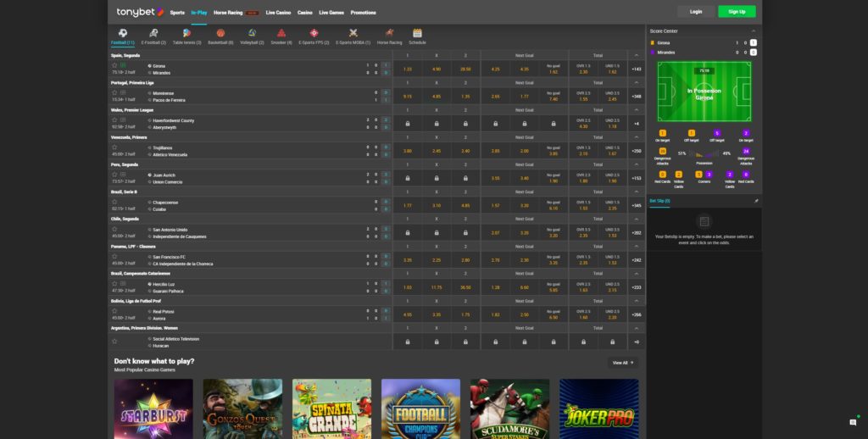The image size is (868, 439).
Task: Select the Snooker balls icon
Action: [x=281, y=33]
